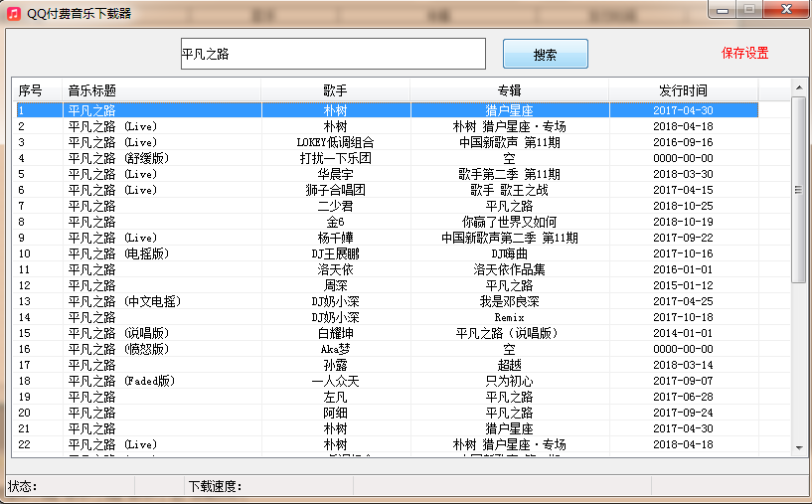Viewport: 812px width, 504px height.
Task: Select row 2 dated 2018-04-18
Action: (x=386, y=126)
